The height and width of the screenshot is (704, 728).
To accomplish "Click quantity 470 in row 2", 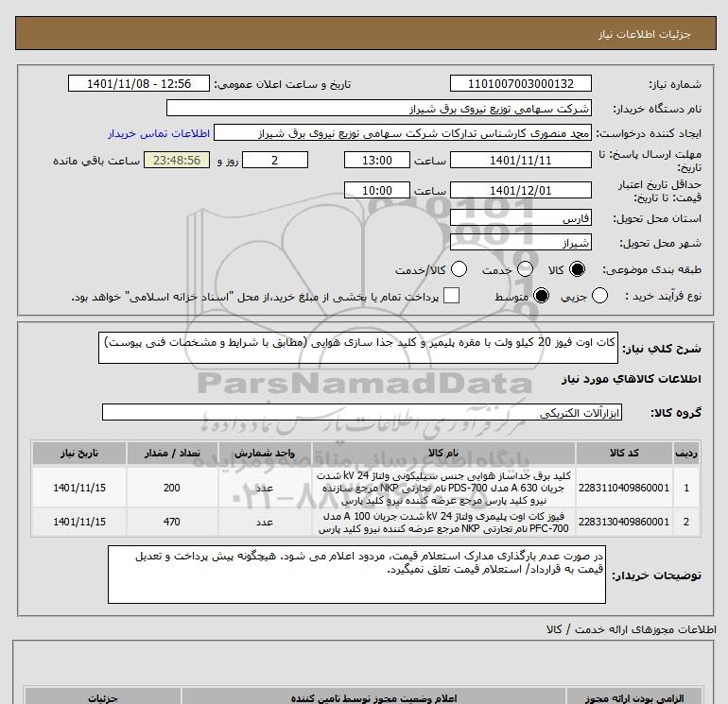I will (x=172, y=522).
